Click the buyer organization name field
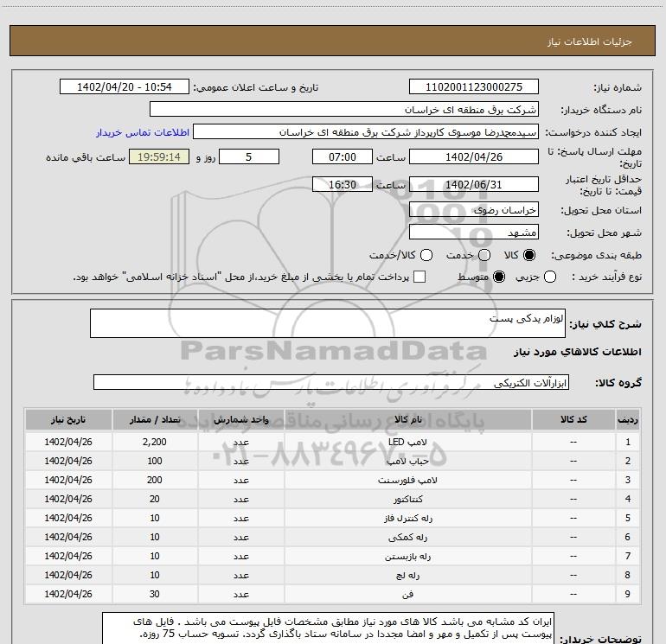Screen dimensions: 666x644 [x=344, y=109]
